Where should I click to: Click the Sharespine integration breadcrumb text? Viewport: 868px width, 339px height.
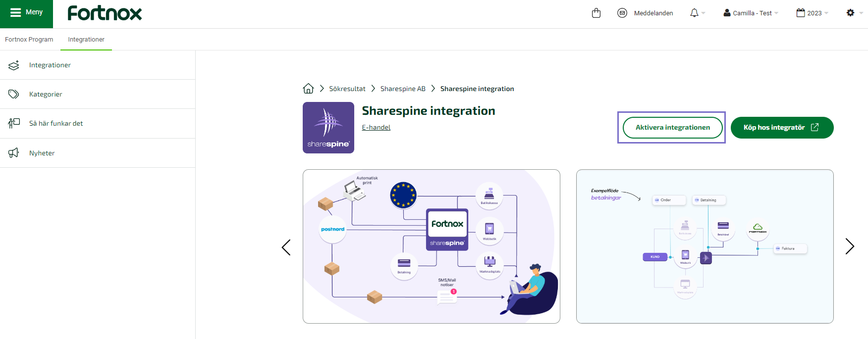pos(477,89)
